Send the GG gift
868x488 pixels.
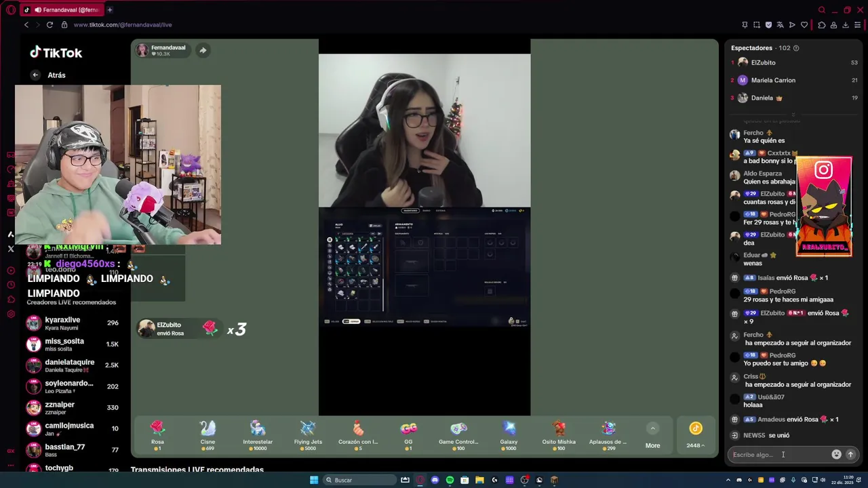click(x=408, y=435)
